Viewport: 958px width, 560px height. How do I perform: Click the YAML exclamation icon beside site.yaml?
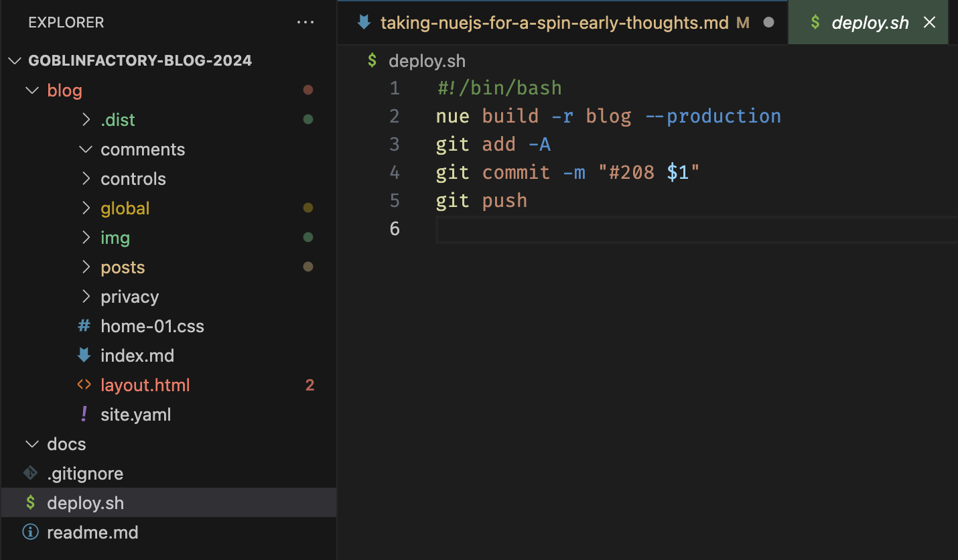click(x=84, y=415)
